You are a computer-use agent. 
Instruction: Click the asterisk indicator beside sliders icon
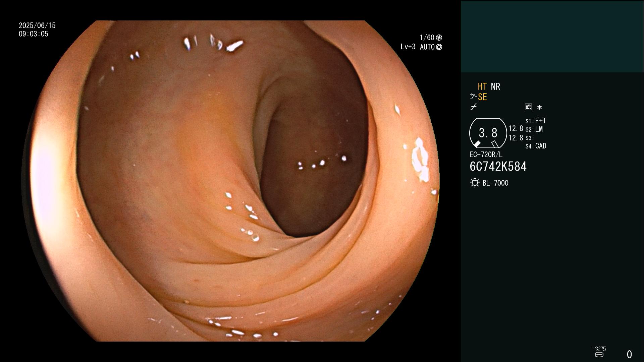pos(539,108)
